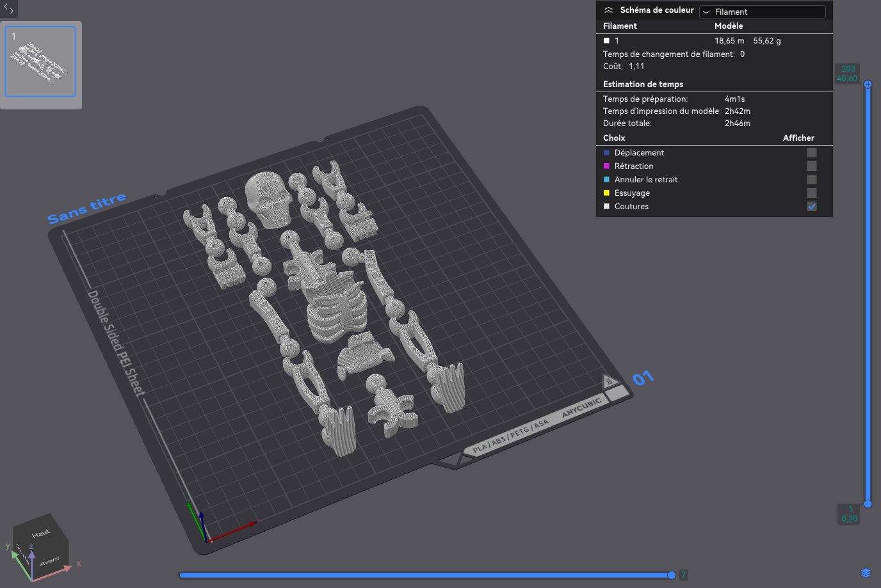This screenshot has width=881, height=588.
Task: Enable the Essuyage display checkbox
Action: pos(812,193)
